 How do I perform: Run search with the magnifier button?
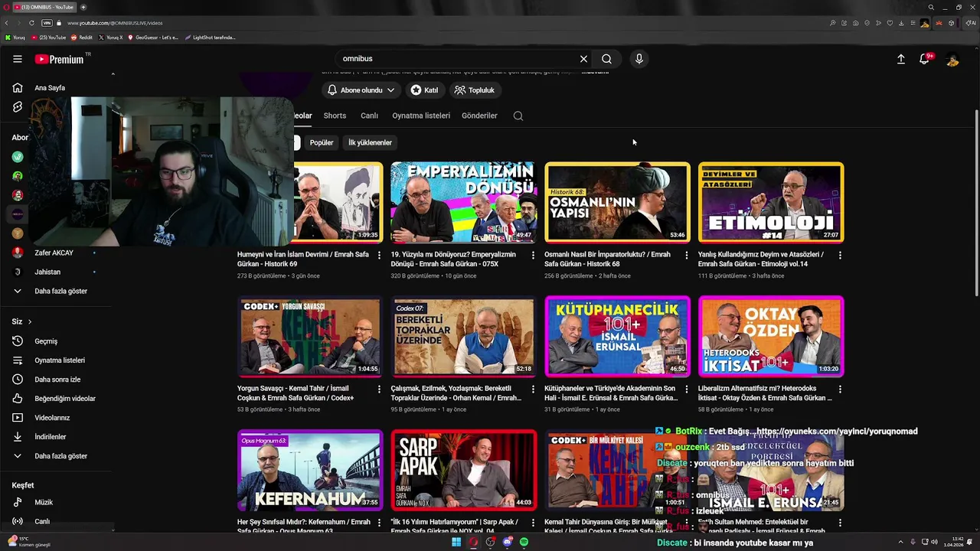[606, 59]
